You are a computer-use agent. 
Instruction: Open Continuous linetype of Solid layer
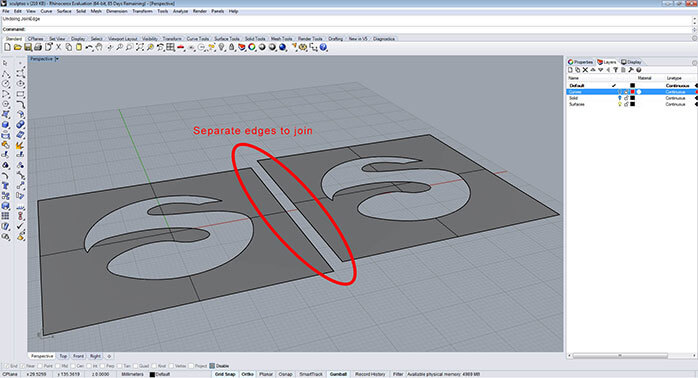pos(675,98)
